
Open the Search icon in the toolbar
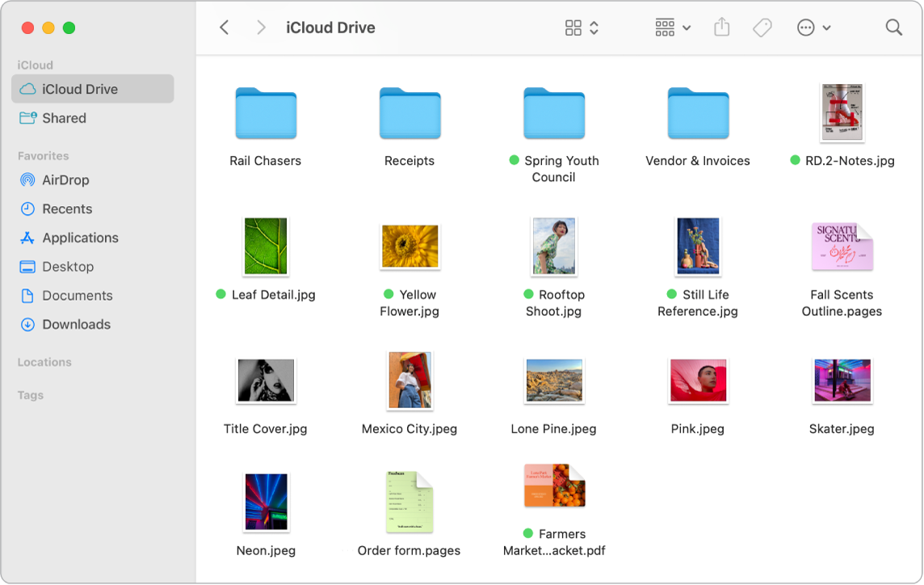pos(893,27)
